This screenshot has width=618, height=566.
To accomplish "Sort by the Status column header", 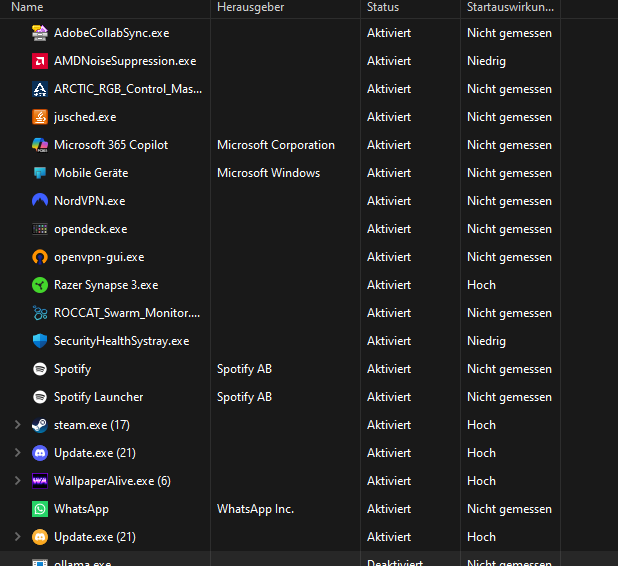I will point(383,7).
